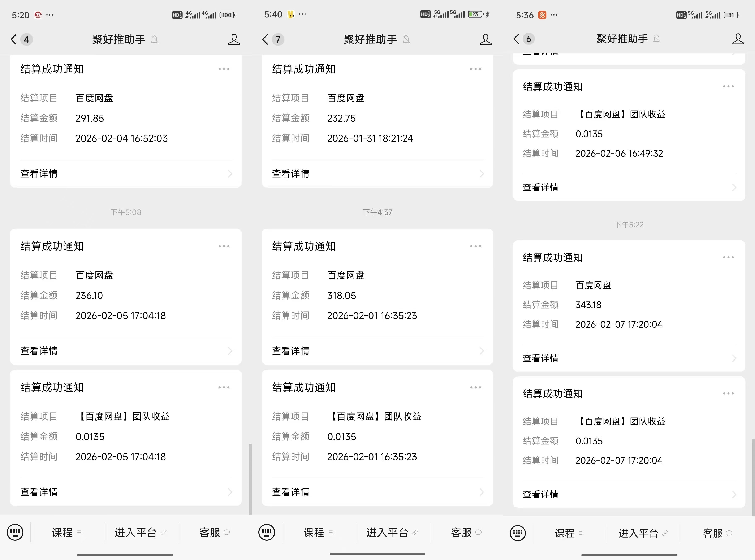Open 进入平台 in right screen bottom bar

[643, 533]
